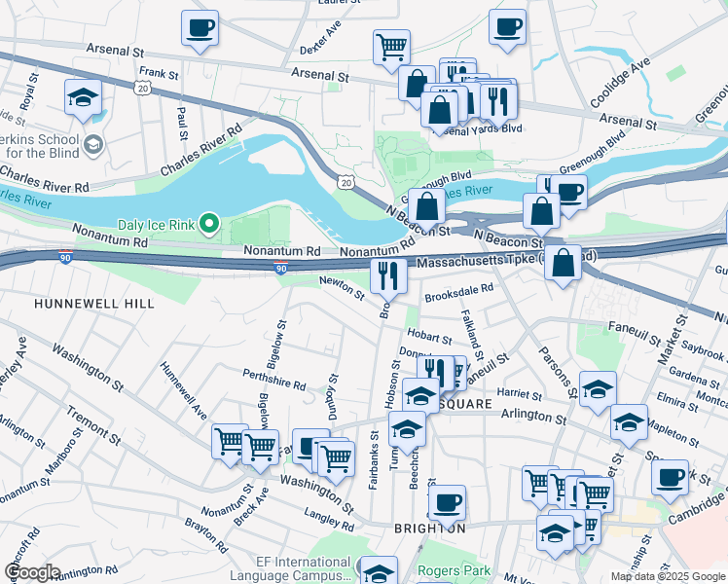This screenshot has height=584, width=728.
Task: Click the Map data ©2025 Google attribution
Action: tap(669, 576)
